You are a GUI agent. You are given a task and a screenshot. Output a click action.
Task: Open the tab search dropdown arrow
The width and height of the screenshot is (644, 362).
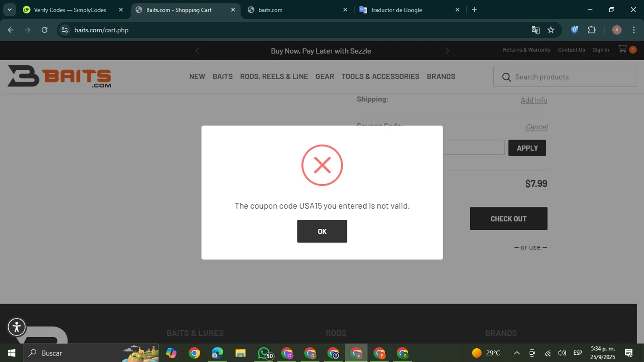tap(9, 9)
